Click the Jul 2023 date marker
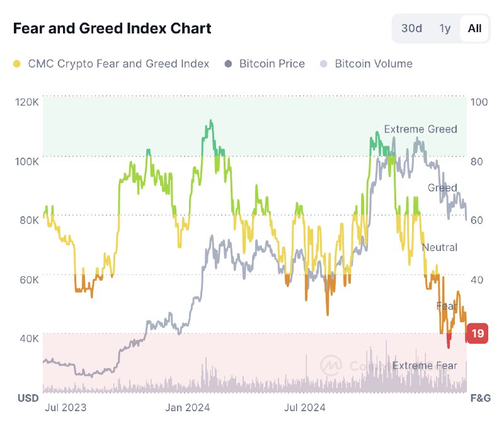Screen dimensions: 504x432 (66, 407)
